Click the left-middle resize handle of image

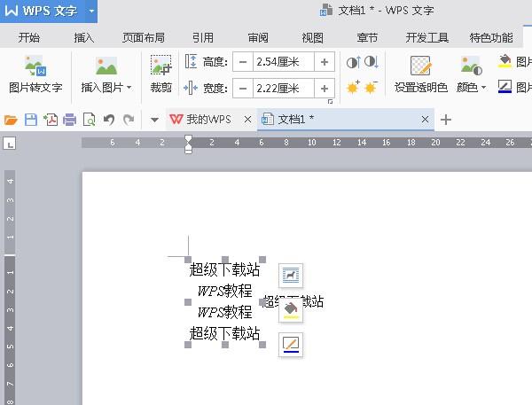(188, 302)
